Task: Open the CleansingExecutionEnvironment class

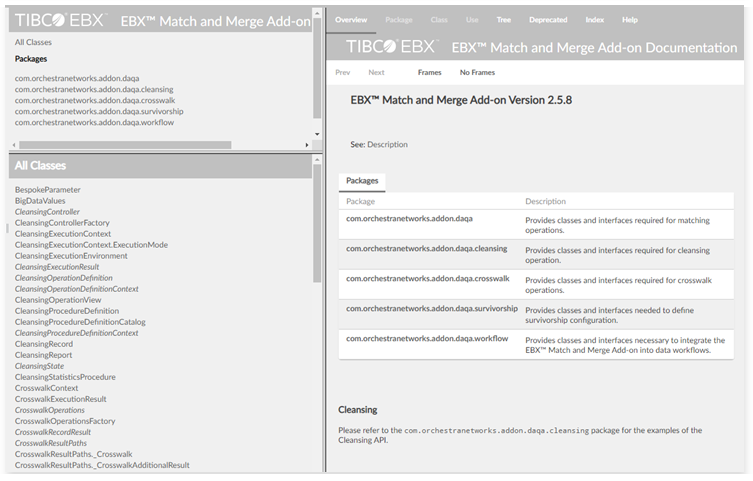Action: pyautogui.click(x=71, y=256)
